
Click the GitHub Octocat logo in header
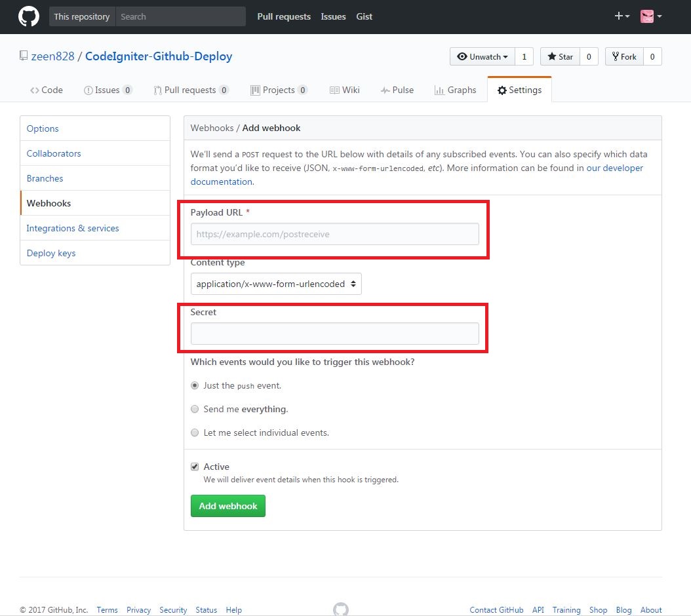29,16
